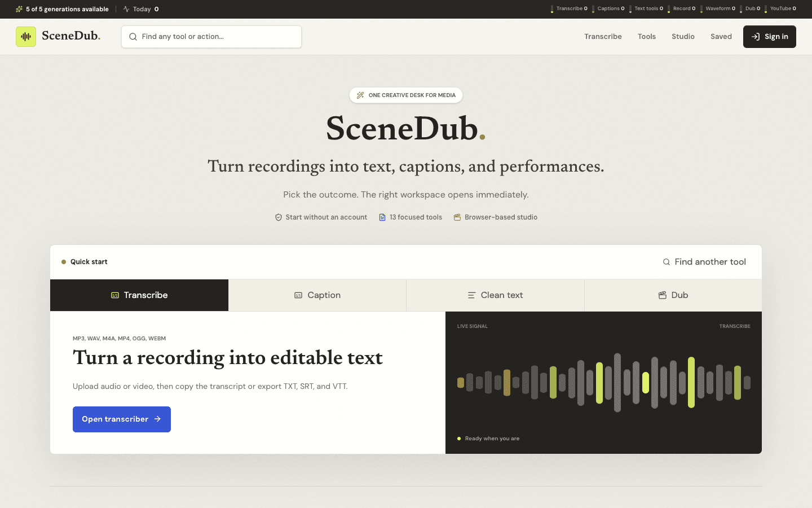Switch to the Caption tab
The image size is (812, 508).
[317, 295]
